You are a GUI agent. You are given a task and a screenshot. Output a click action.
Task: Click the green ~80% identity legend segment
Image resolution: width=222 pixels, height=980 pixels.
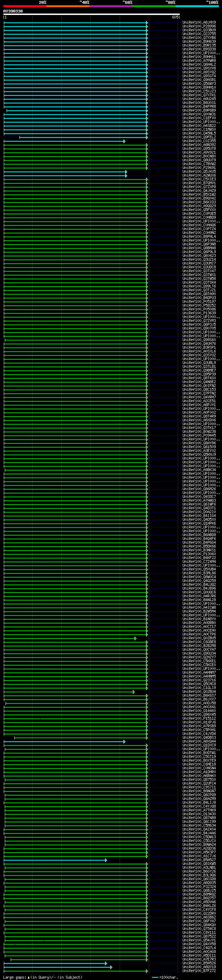(154, 6)
